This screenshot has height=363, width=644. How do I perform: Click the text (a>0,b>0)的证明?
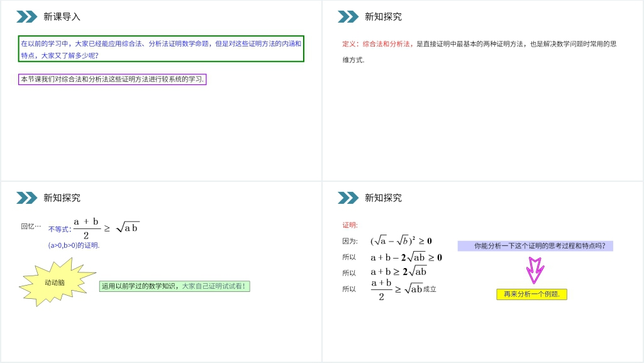74,245
